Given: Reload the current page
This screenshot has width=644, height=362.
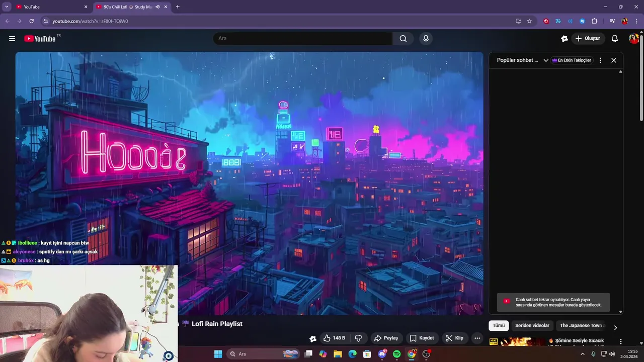Looking at the screenshot, I should pyautogui.click(x=31, y=21).
